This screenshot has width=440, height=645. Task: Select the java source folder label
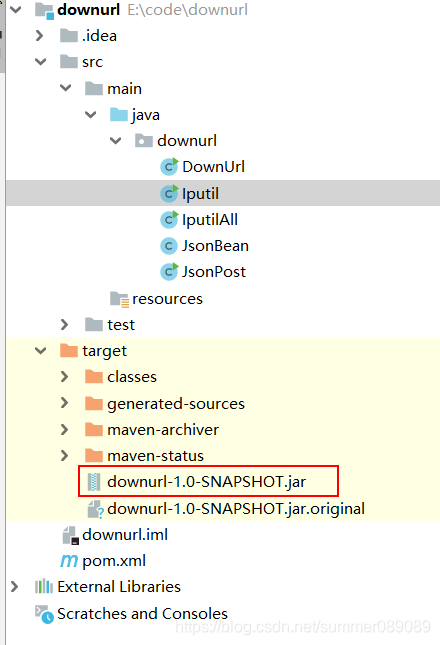tap(146, 115)
